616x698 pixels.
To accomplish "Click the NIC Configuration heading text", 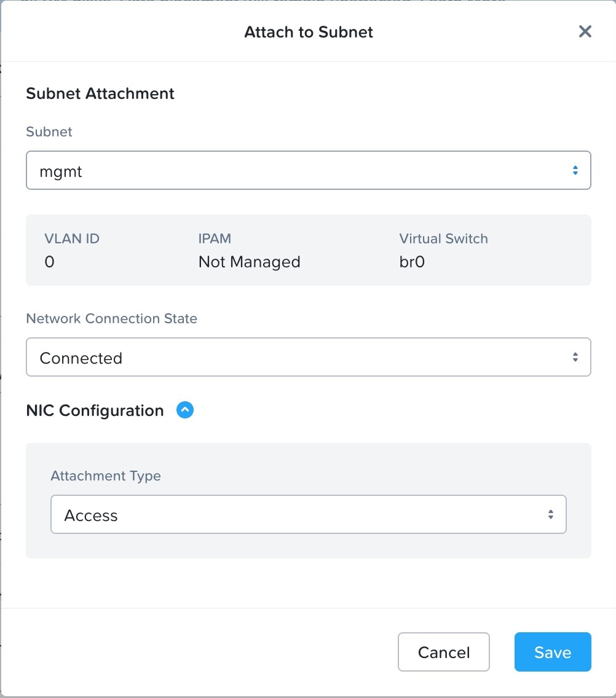I will click(95, 410).
